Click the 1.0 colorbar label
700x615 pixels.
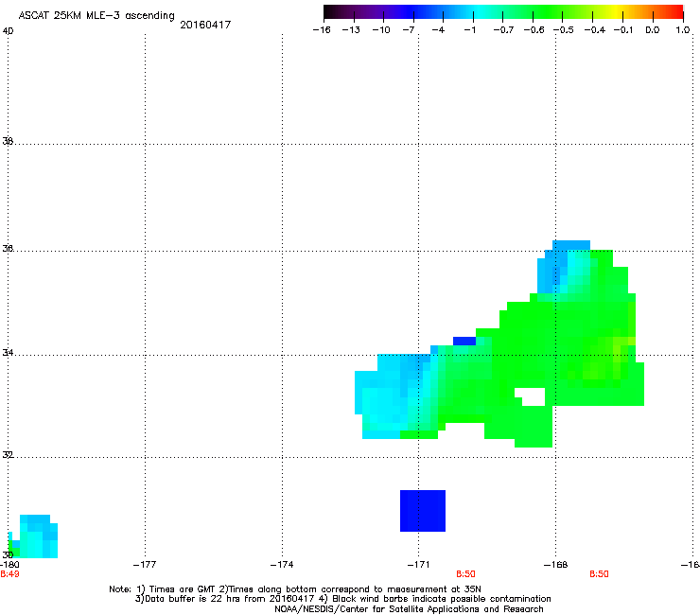683,30
